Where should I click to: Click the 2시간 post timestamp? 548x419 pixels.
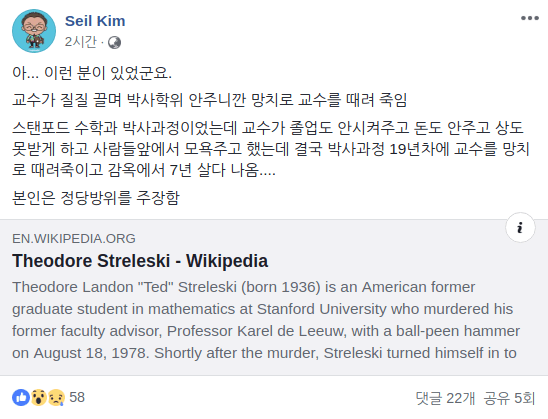[x=81, y=42]
